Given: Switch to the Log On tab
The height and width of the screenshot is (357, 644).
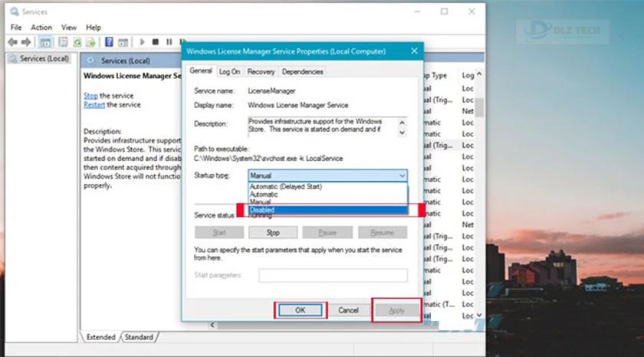Looking at the screenshot, I should point(229,71).
